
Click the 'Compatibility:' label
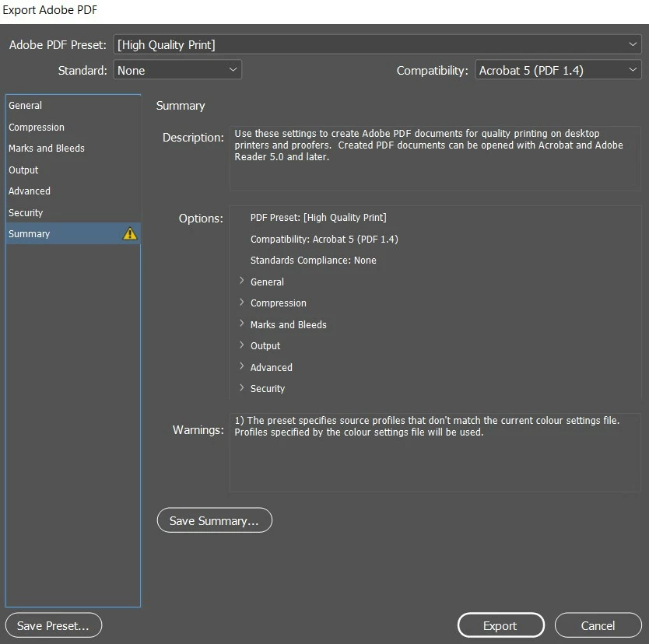pos(432,71)
